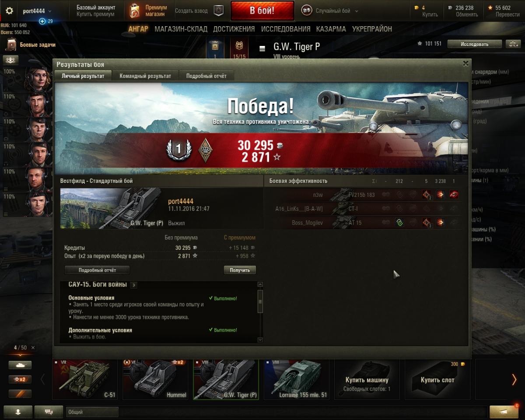Clear the 4/50 tank filter counter
The image size is (525, 420).
33,348
